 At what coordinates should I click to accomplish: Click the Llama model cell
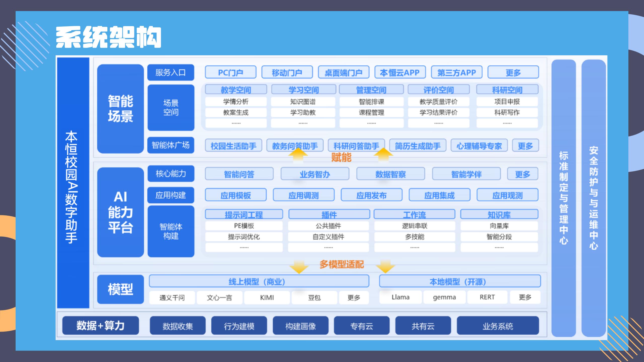point(400,297)
